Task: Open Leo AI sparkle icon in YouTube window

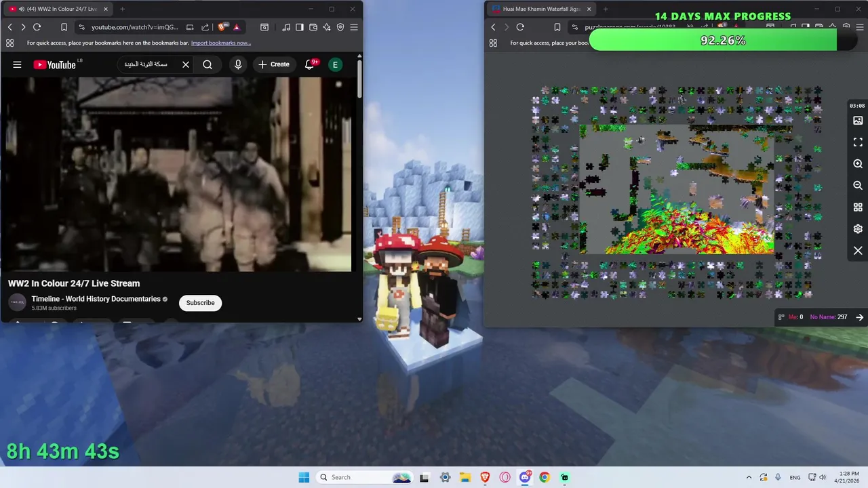Action: pos(327,27)
